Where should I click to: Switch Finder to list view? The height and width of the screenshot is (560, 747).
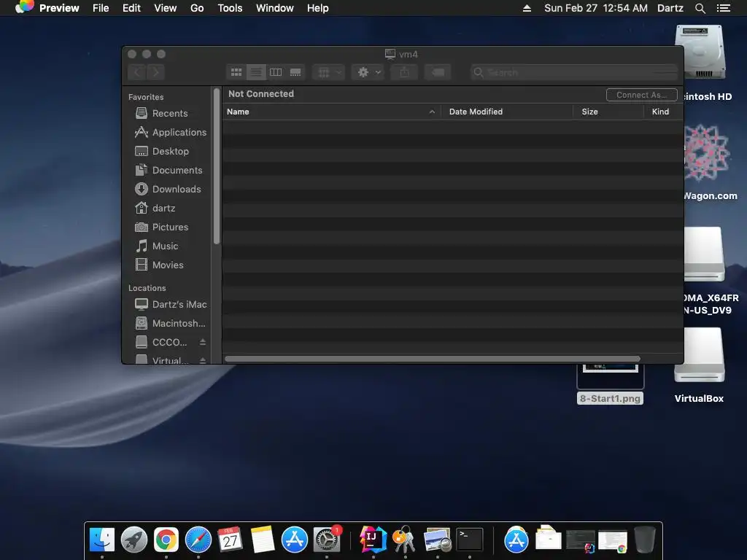tap(256, 72)
